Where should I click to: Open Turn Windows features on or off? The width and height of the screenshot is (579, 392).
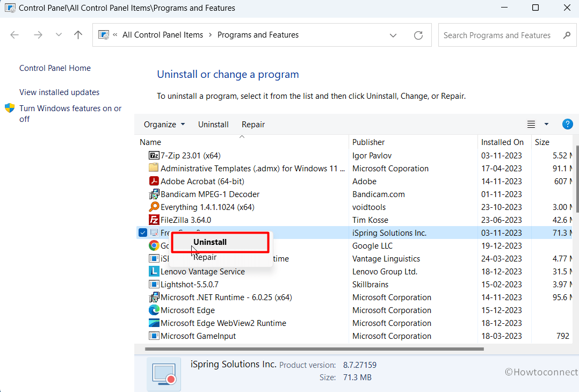[70, 114]
